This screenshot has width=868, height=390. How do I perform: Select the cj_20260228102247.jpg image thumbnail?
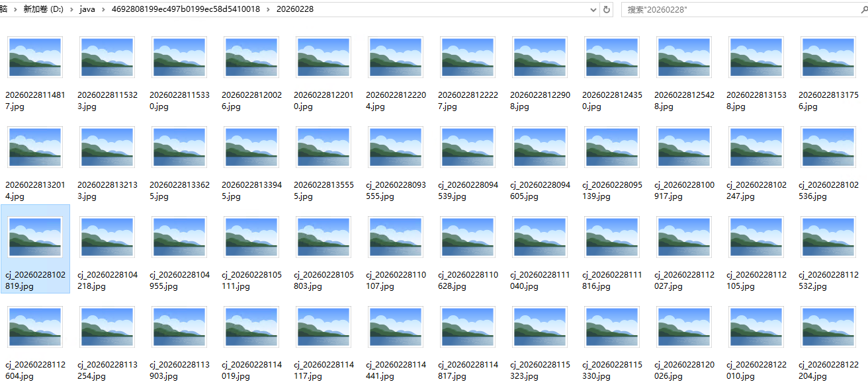(x=756, y=147)
